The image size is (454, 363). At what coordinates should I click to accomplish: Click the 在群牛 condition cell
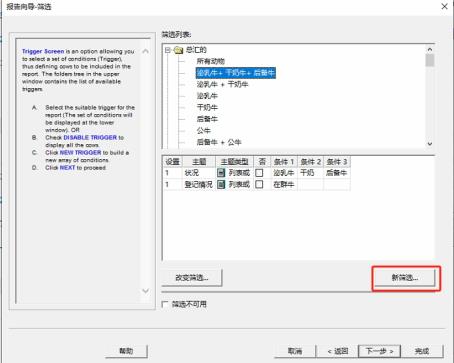coord(284,184)
